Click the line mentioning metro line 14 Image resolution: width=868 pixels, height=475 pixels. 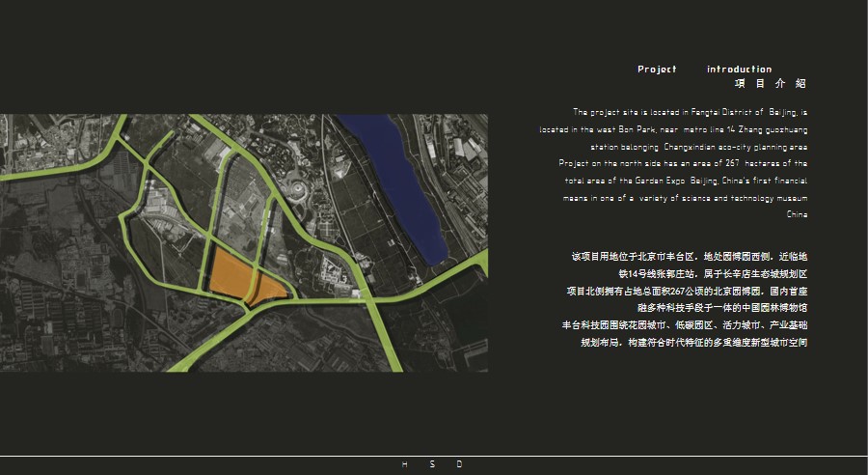673,128
